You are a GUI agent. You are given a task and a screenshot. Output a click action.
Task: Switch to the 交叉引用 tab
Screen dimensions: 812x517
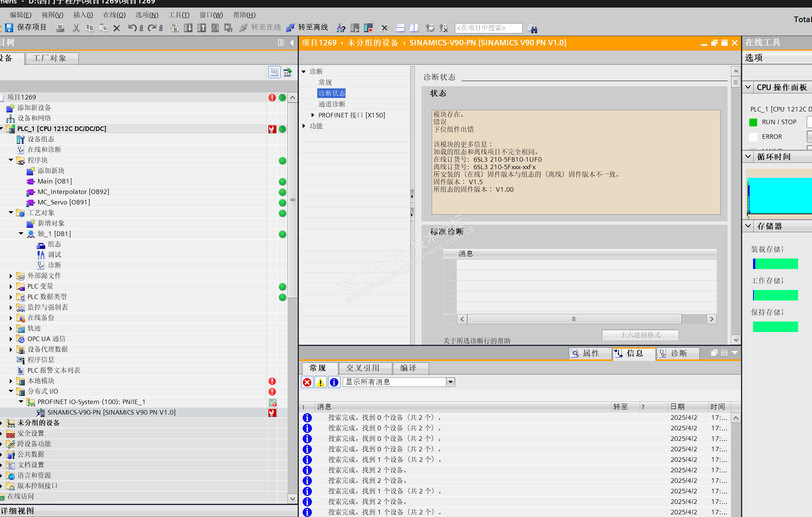pyautogui.click(x=363, y=368)
